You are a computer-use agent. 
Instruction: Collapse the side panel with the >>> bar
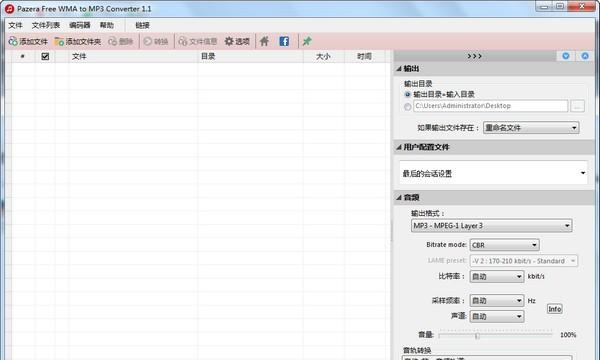[x=474, y=56]
